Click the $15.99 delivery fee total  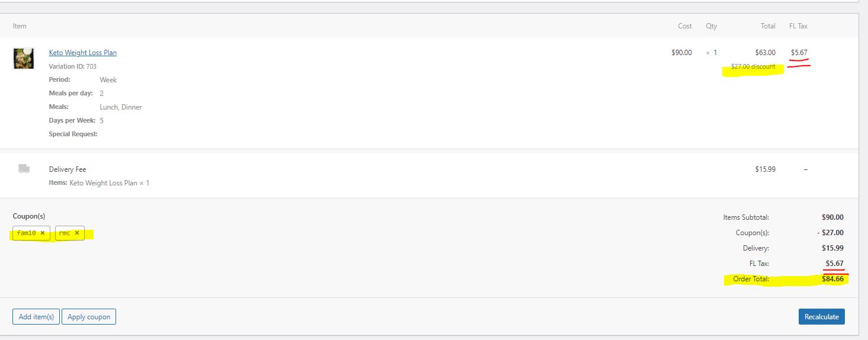coord(765,169)
